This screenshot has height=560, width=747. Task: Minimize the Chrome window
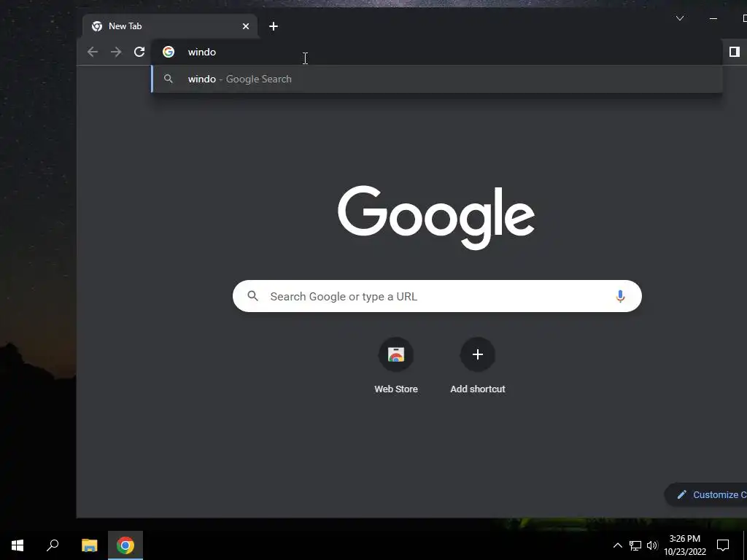point(713,18)
